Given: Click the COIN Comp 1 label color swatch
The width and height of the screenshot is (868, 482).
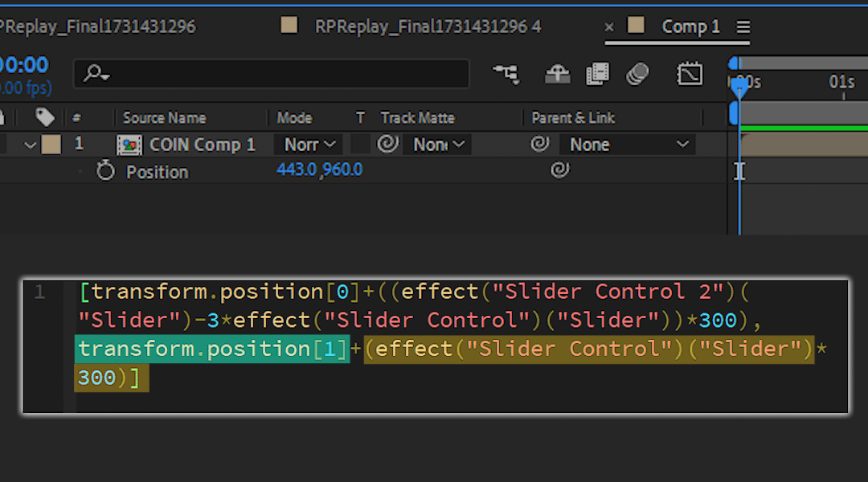Looking at the screenshot, I should pyautogui.click(x=51, y=145).
